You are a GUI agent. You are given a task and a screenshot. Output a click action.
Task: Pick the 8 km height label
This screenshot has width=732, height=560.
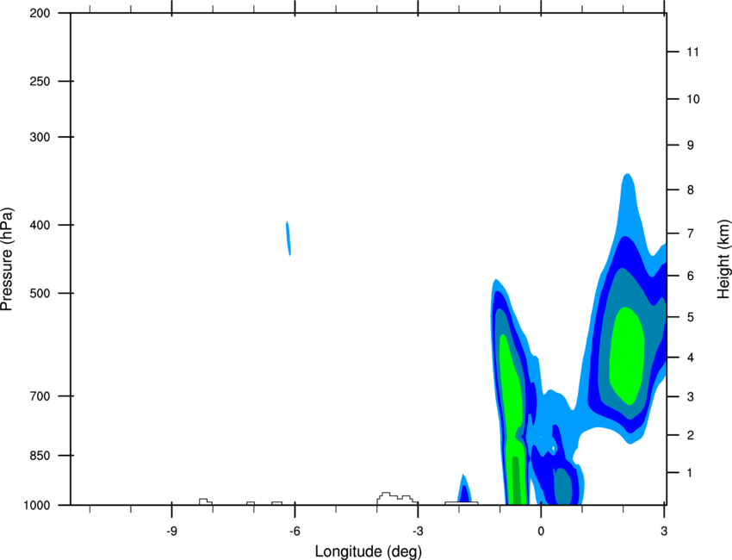click(x=691, y=190)
